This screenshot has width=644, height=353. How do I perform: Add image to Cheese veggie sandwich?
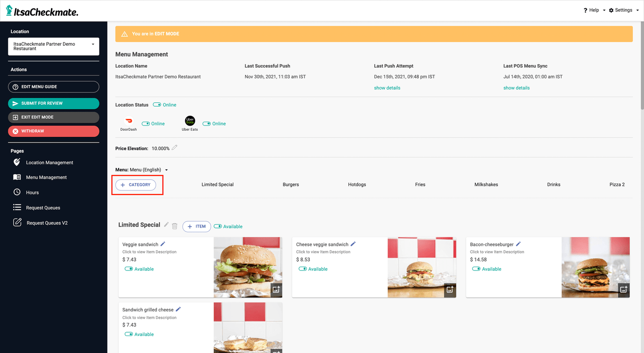coord(450,289)
